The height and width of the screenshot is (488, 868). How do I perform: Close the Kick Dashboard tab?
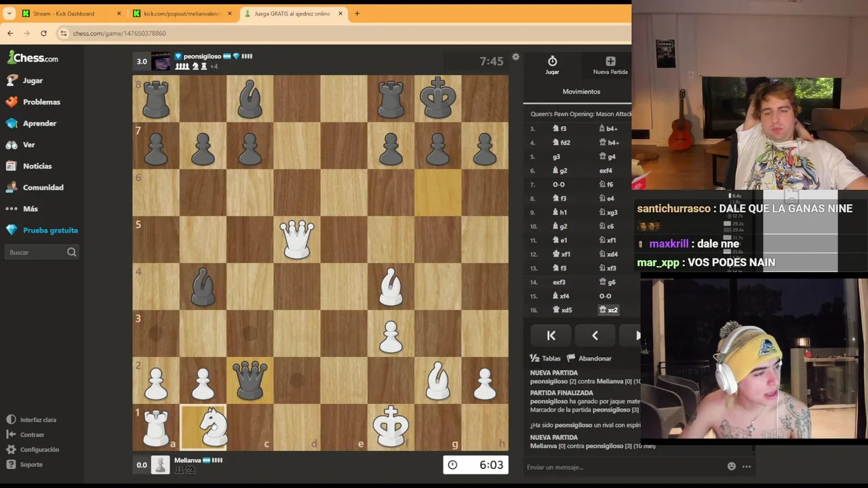119,14
